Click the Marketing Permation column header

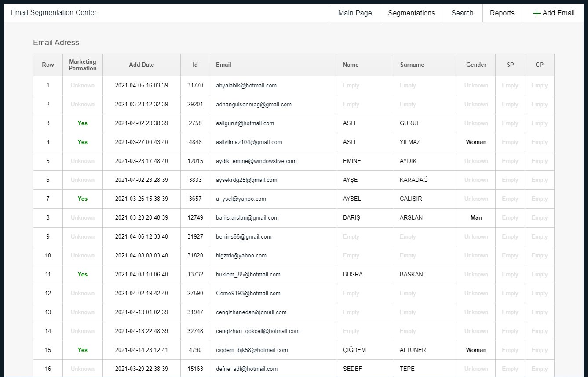pos(83,65)
